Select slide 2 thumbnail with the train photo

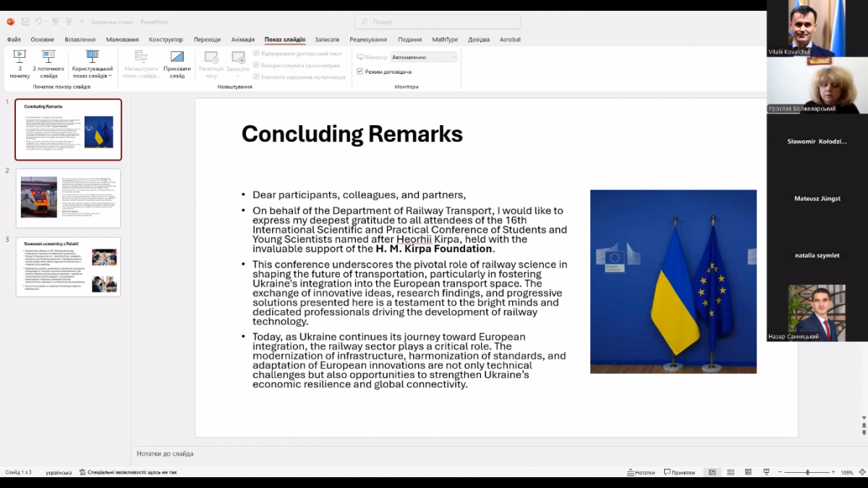[68, 198]
